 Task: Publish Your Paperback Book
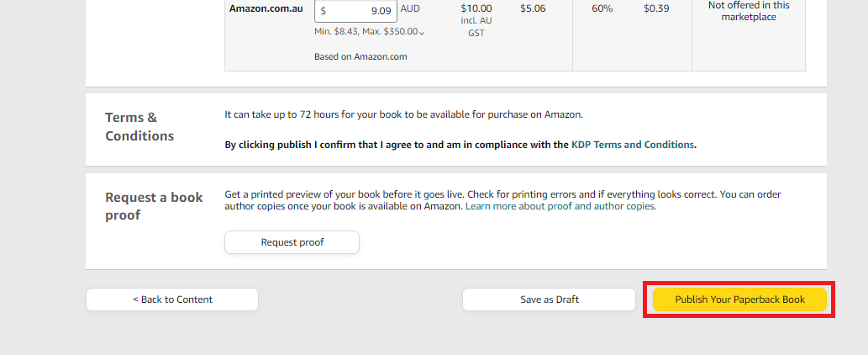click(x=739, y=299)
